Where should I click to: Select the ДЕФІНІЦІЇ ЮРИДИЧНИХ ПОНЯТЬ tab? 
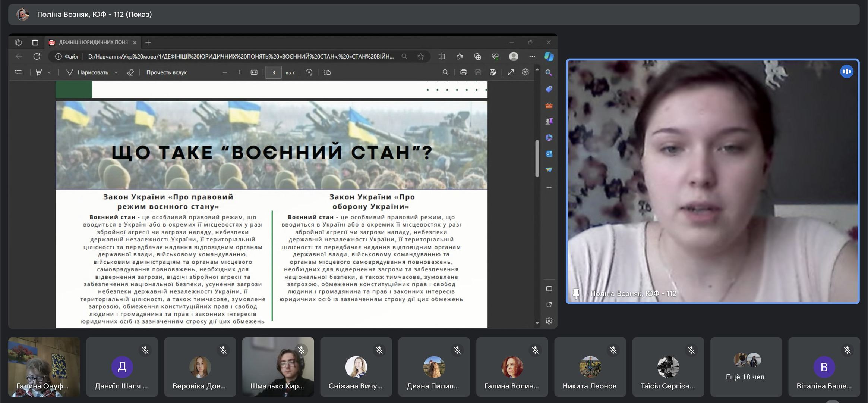pyautogui.click(x=92, y=42)
